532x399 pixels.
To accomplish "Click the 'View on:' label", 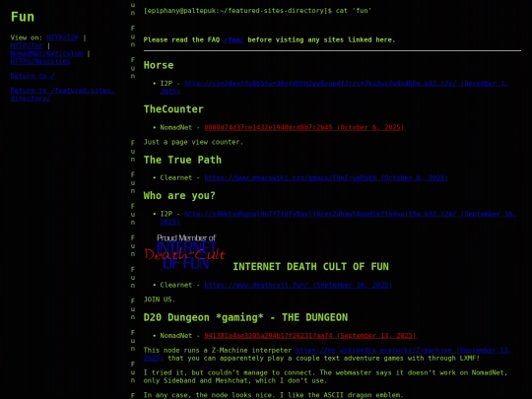I will click(27, 37).
